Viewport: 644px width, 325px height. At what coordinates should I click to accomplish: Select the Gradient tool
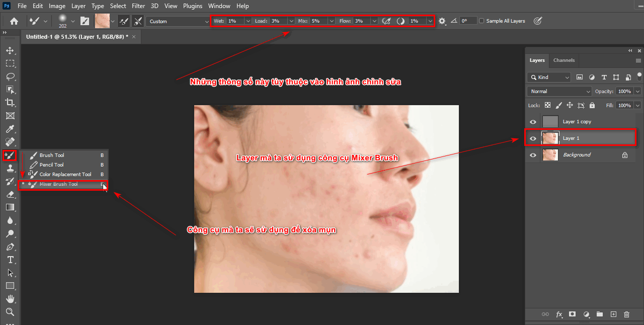click(x=10, y=207)
